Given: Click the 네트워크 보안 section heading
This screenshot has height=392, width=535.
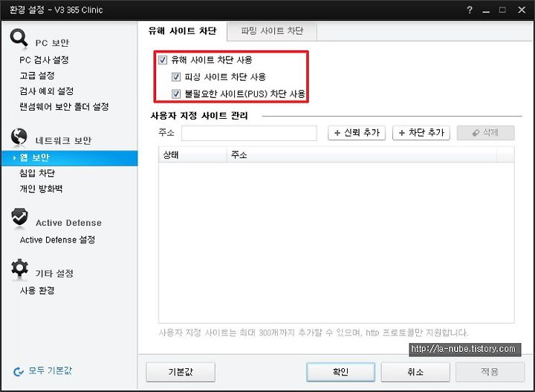Looking at the screenshot, I should coord(63,141).
